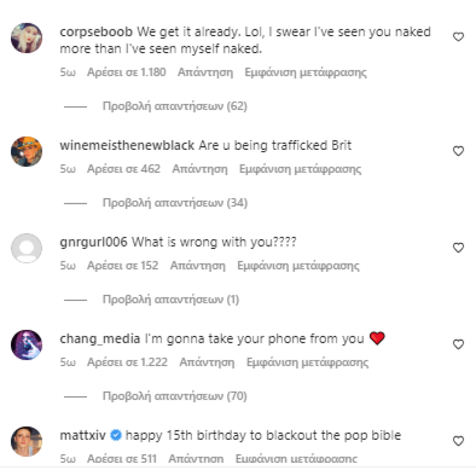476x470 pixels.
Task: Tap the heart icon beside mattxiv's comment
Action: 459,441
